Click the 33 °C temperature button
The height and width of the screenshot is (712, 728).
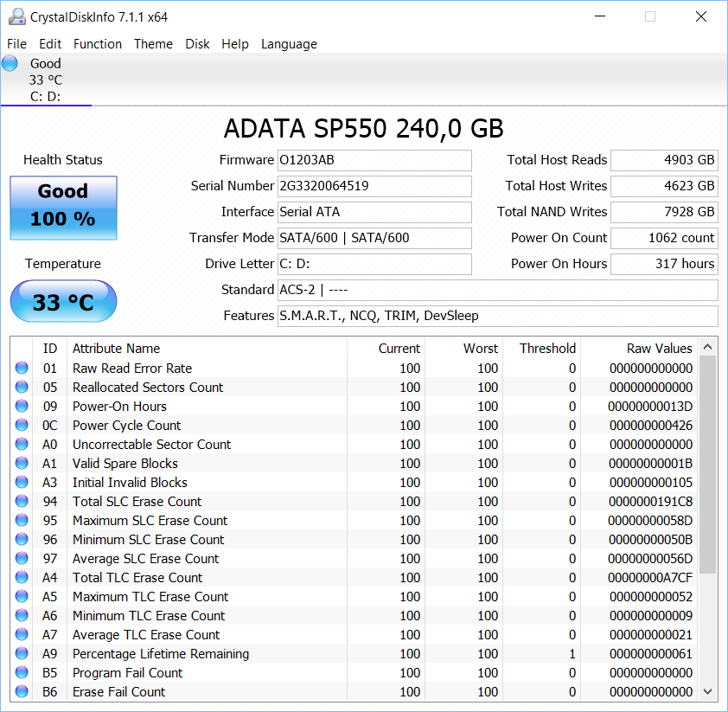[x=63, y=302]
